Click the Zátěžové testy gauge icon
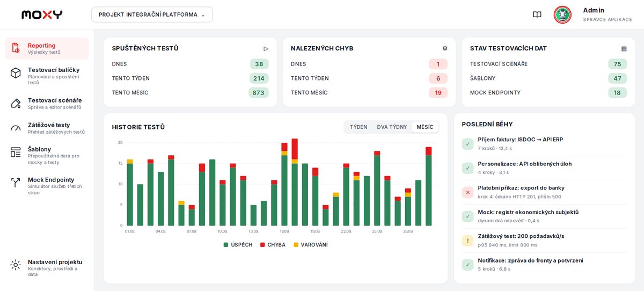Screen dimensions: 644x291 pyautogui.click(x=16, y=128)
